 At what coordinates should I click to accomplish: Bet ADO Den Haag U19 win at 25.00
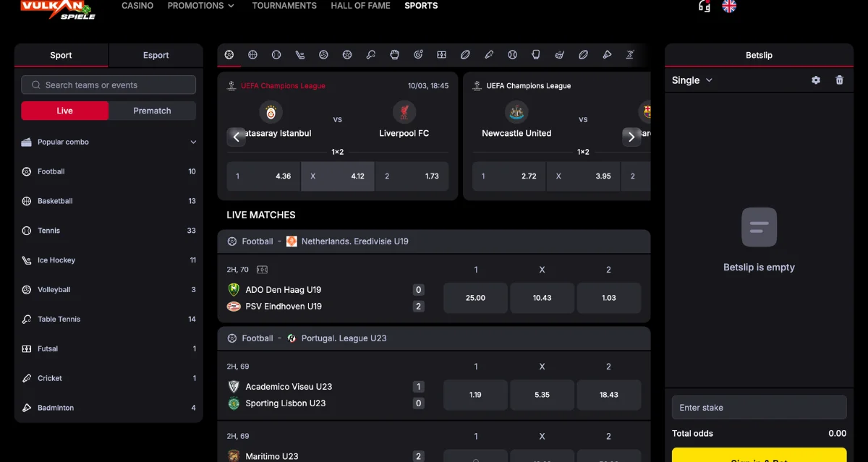[475, 298]
